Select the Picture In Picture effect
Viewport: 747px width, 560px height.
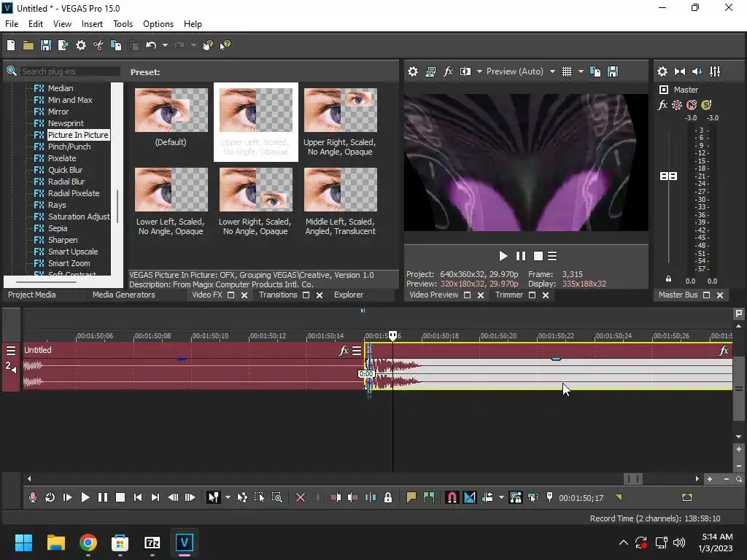click(x=78, y=135)
